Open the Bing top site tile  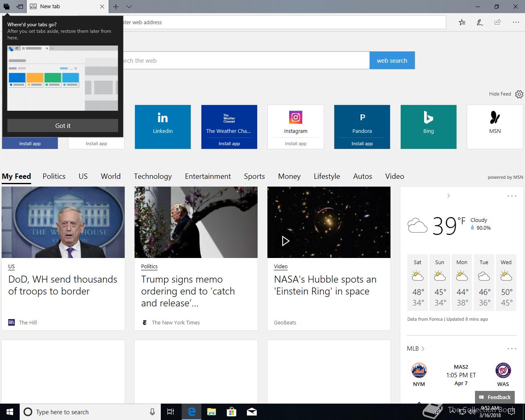click(x=429, y=127)
